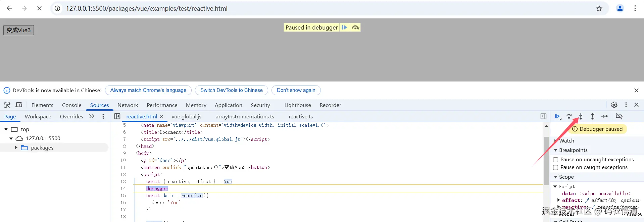This screenshot has width=644, height=222.
Task: Select the inspect element tool
Action: click(7, 105)
